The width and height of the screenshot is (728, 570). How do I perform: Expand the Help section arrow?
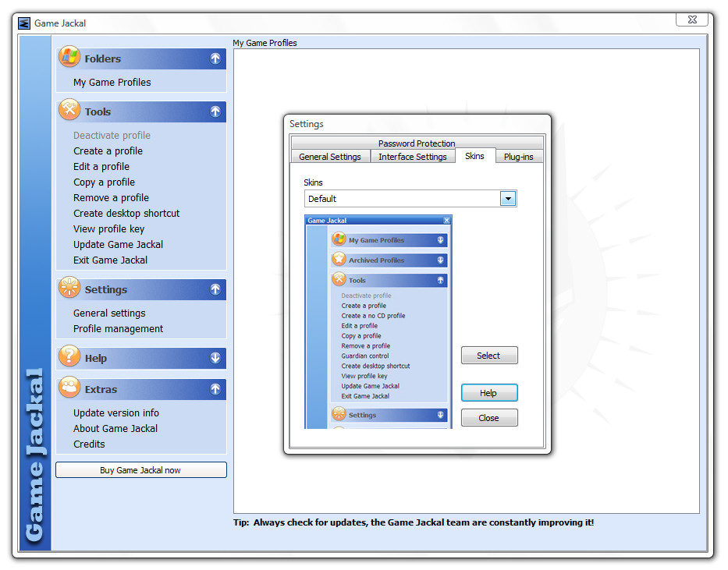tap(215, 358)
